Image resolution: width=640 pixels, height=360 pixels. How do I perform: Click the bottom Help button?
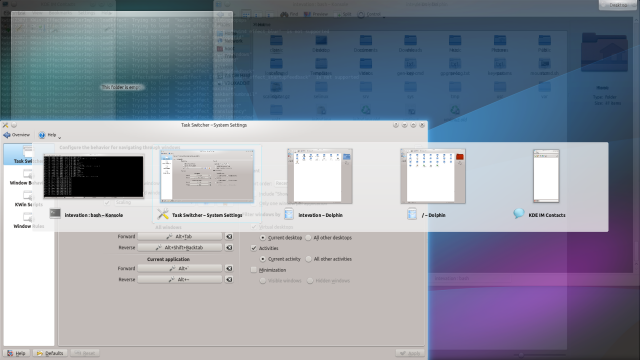[x=16, y=353]
